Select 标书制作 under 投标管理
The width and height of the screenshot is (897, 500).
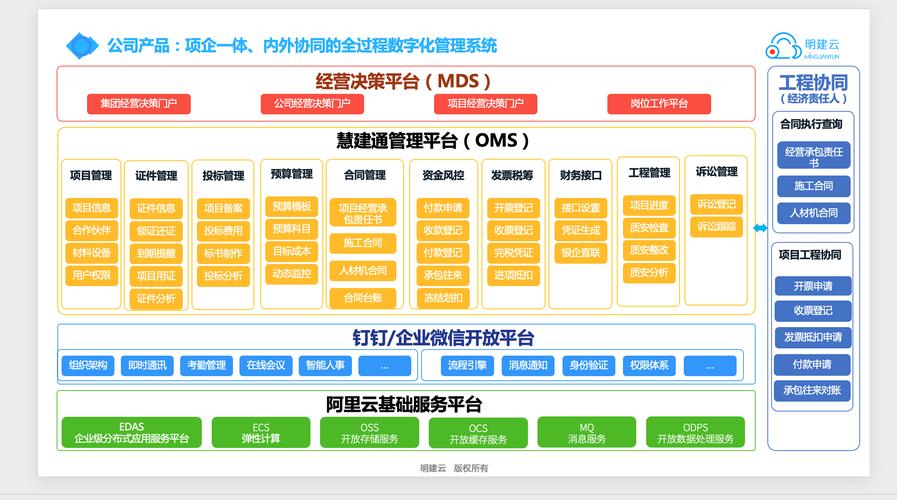pyautogui.click(x=223, y=253)
